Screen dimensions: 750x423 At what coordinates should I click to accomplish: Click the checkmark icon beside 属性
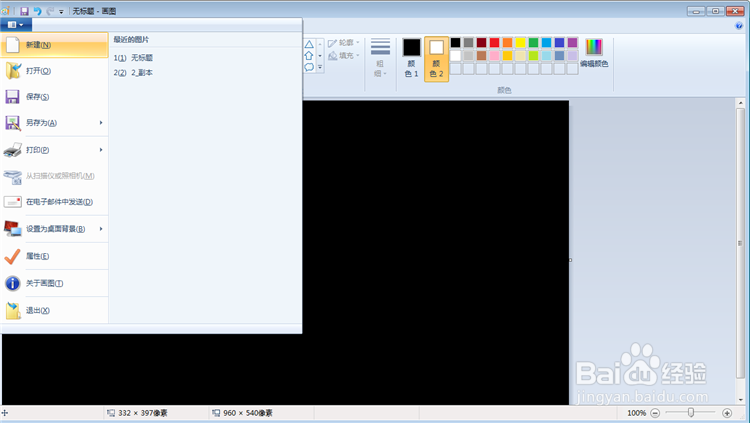[x=12, y=256]
